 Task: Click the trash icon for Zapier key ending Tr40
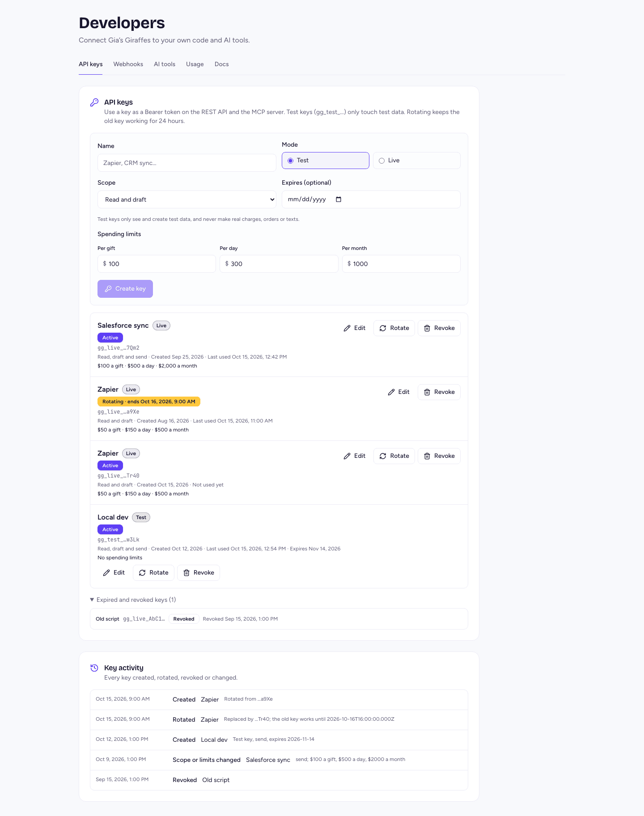click(427, 456)
